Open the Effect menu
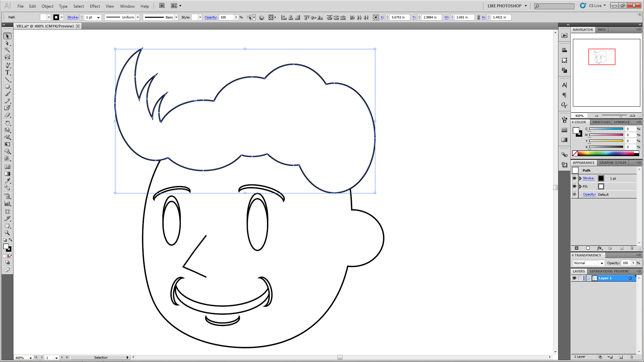644x362 pixels. (x=95, y=6)
